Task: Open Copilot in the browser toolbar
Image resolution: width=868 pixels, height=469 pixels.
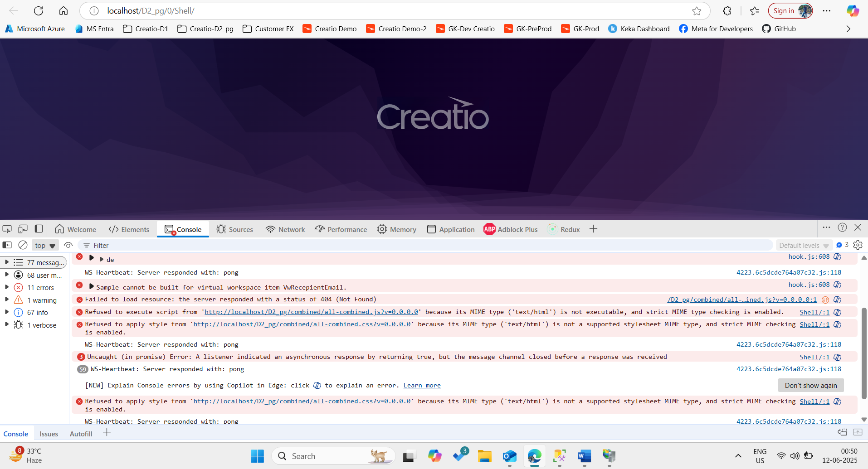Action: [853, 11]
